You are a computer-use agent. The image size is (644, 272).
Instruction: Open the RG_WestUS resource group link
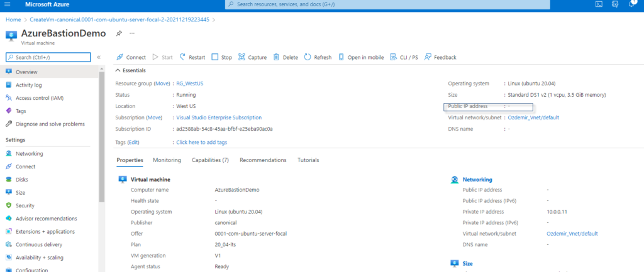[x=190, y=84]
